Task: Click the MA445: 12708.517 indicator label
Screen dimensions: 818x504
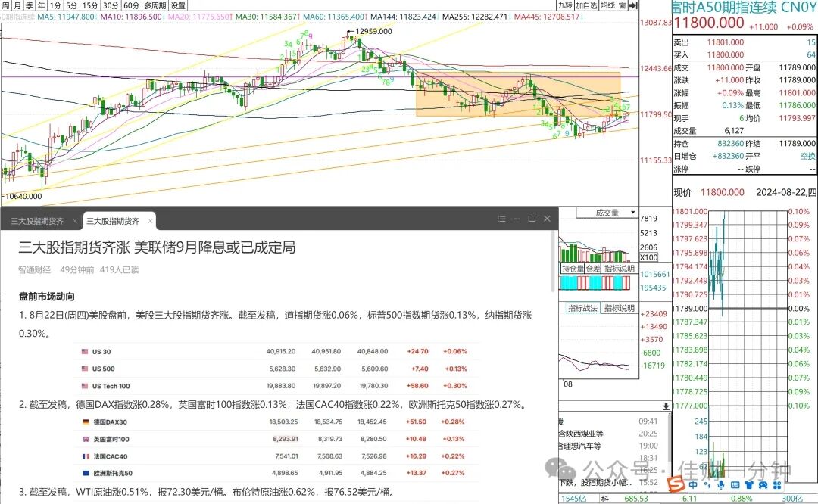Action: click(x=547, y=17)
